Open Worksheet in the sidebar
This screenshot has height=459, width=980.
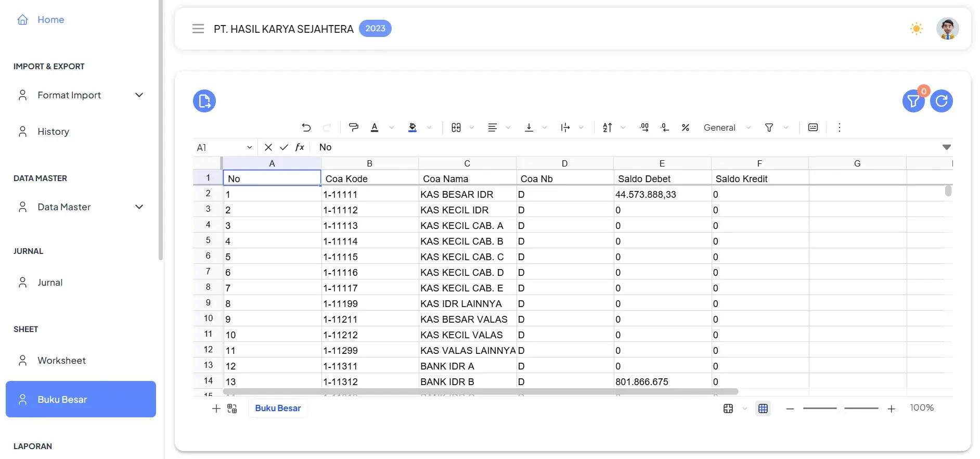click(81, 361)
